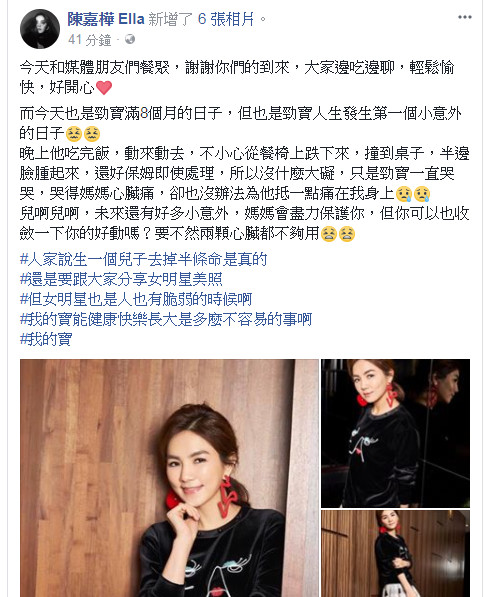Click the public globe privacy icon
This screenshot has width=493, height=597.
coord(130,39)
